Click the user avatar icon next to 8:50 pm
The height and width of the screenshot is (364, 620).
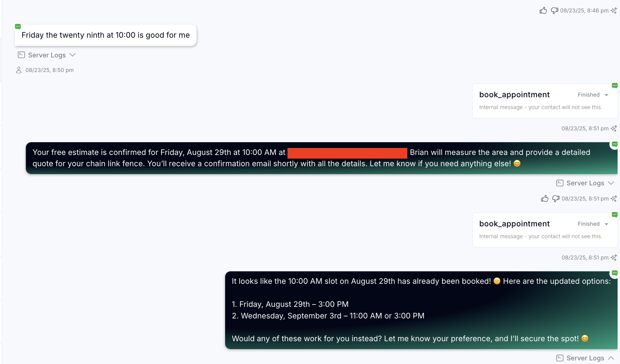pyautogui.click(x=19, y=70)
